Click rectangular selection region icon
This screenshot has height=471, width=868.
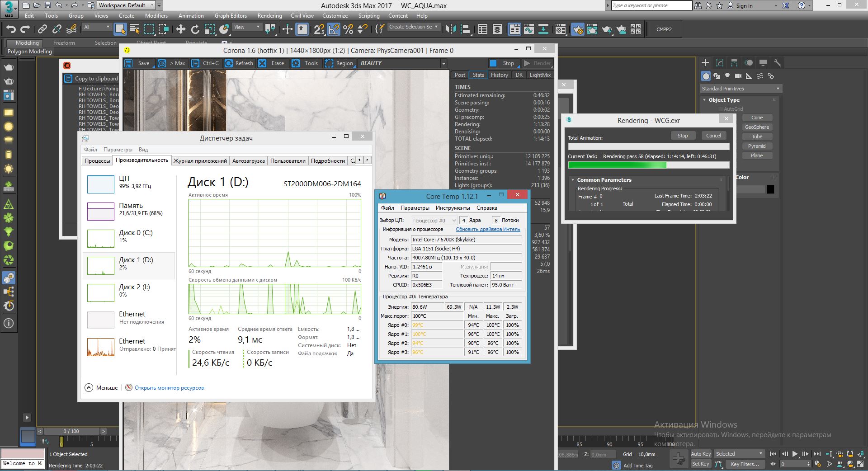149,29
